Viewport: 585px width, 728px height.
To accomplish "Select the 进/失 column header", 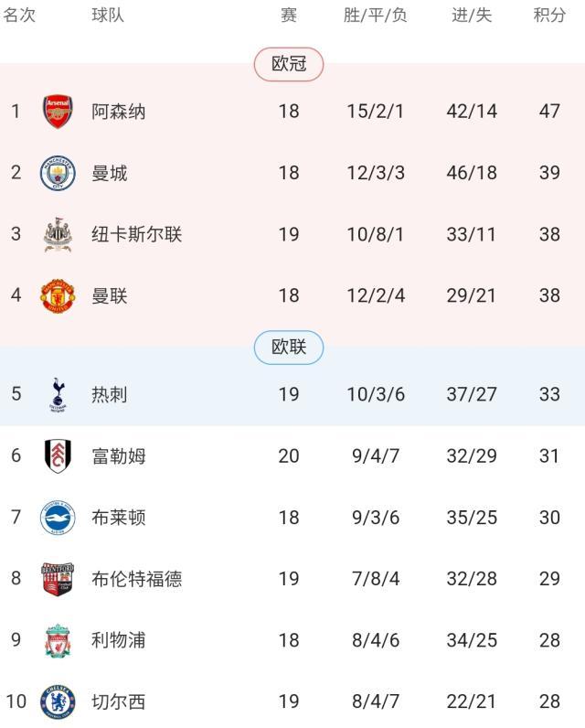I will (472, 16).
